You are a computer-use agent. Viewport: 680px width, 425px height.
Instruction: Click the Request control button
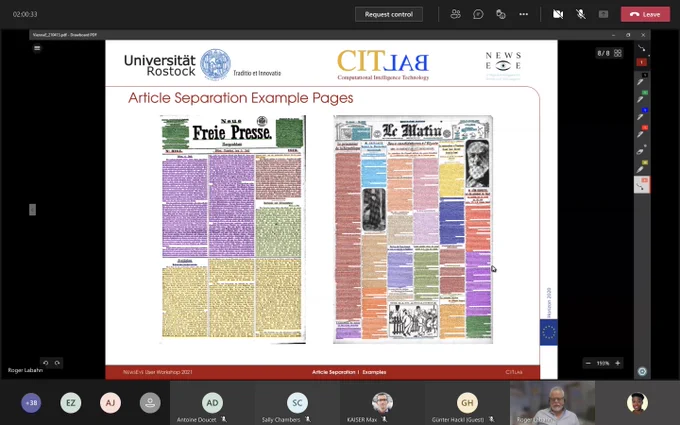pos(389,14)
